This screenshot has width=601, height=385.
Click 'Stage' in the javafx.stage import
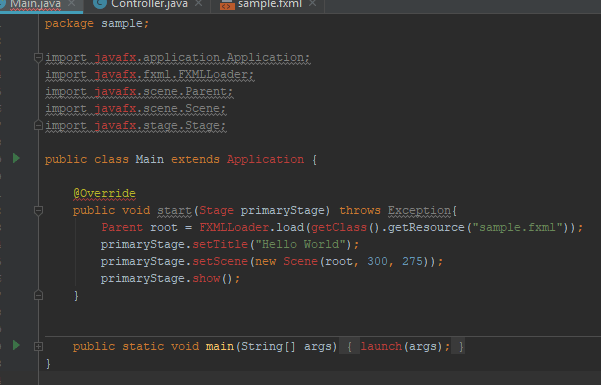[202, 125]
